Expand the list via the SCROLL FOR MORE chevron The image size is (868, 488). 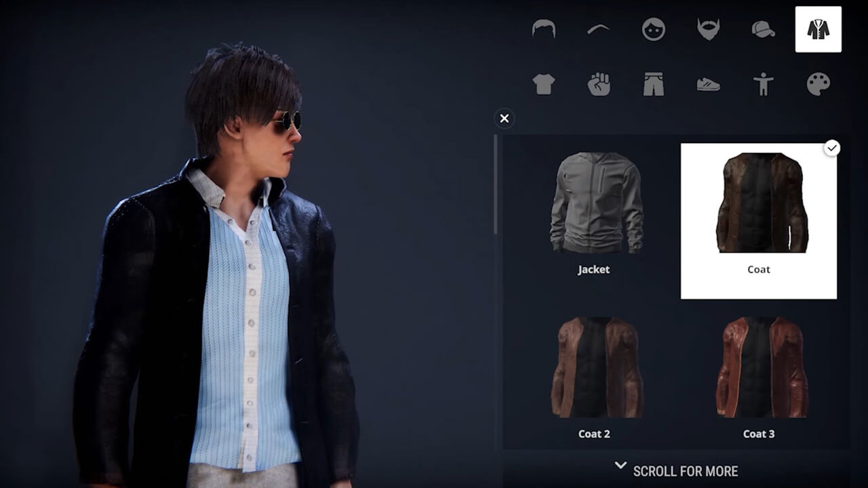619,466
